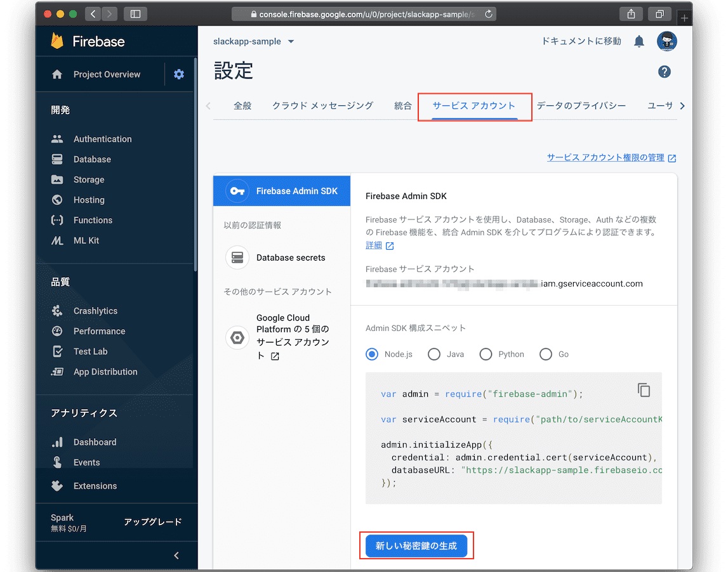Open project settings gear icon

[x=179, y=74]
